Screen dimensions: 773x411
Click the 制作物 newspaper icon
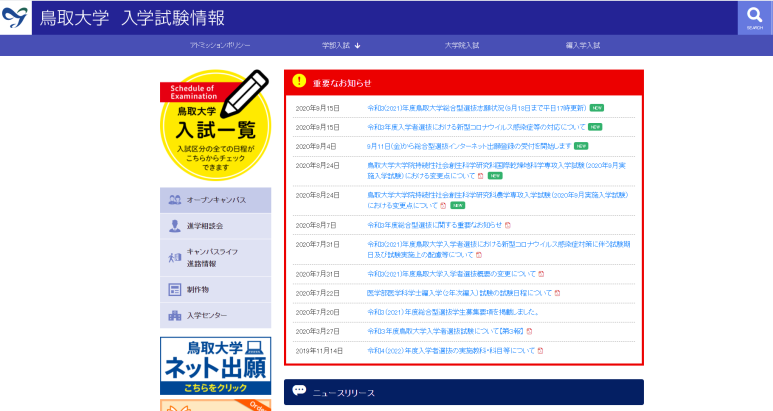click(x=175, y=289)
